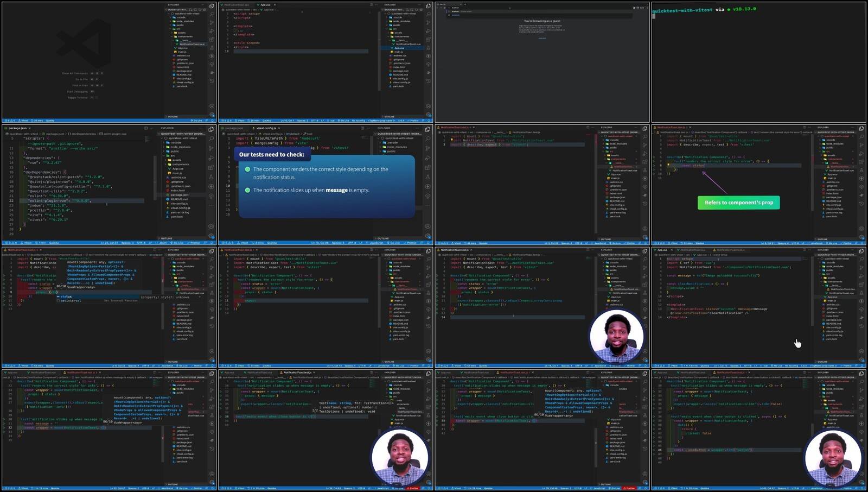Click green bullet beside 'The component renders' text
868x492 pixels.
pos(247,169)
